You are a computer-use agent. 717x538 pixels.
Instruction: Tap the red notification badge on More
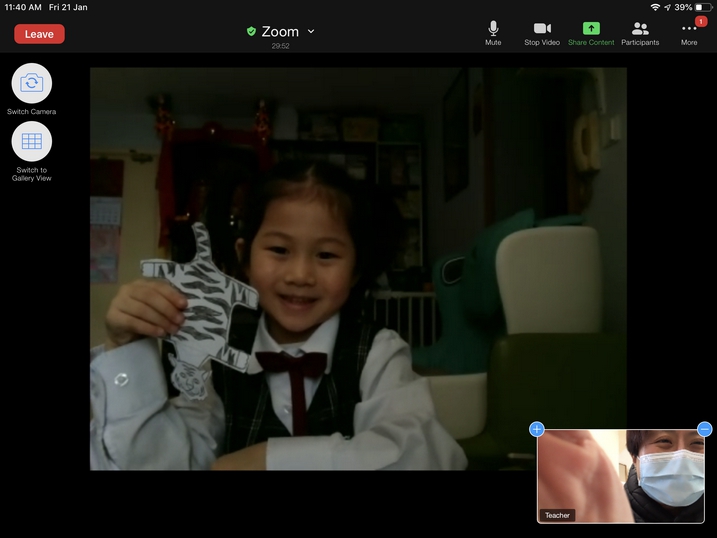[701, 21]
